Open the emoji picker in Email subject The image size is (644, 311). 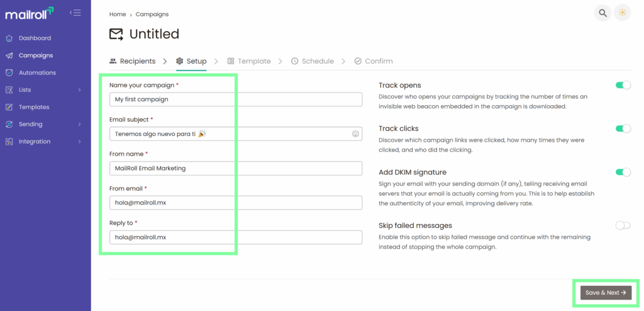tap(355, 133)
